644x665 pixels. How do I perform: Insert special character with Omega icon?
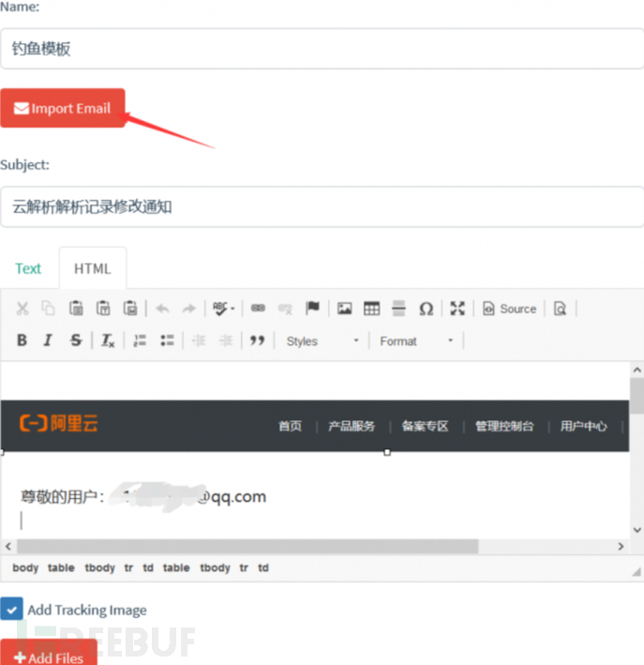coord(427,309)
